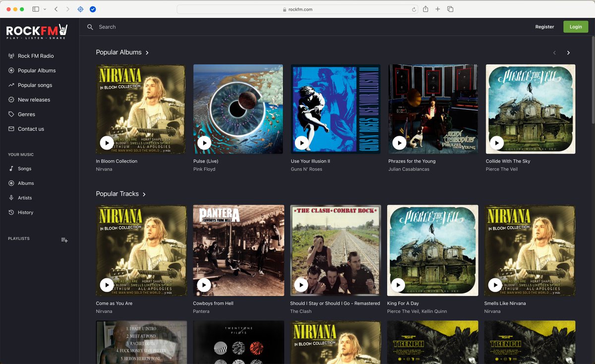Add a new playlist with the plus icon
Viewport: 595px width, 364px height.
click(x=64, y=240)
